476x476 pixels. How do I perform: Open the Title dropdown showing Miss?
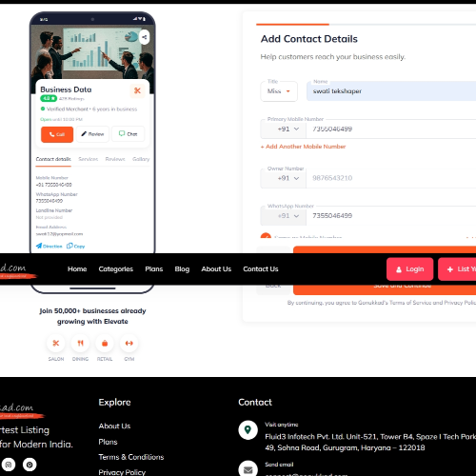point(279,91)
